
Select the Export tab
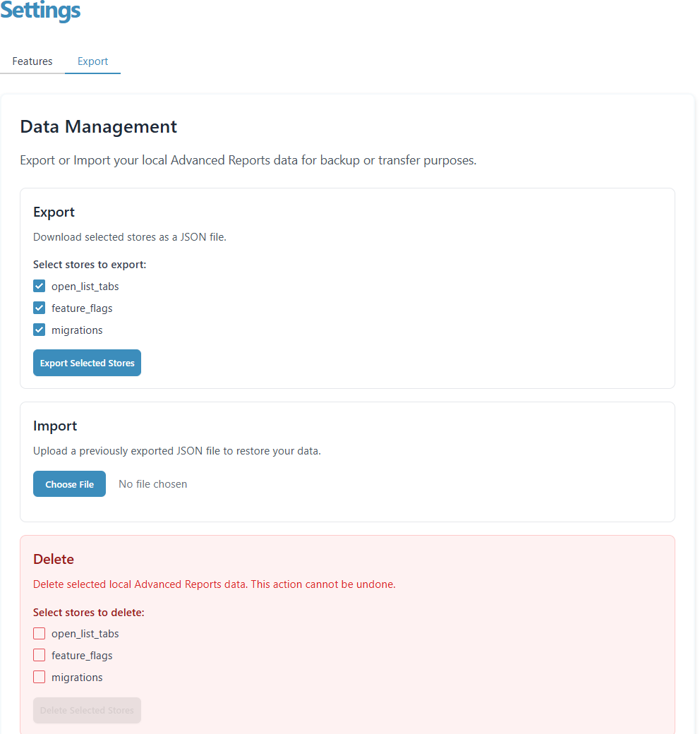click(92, 61)
